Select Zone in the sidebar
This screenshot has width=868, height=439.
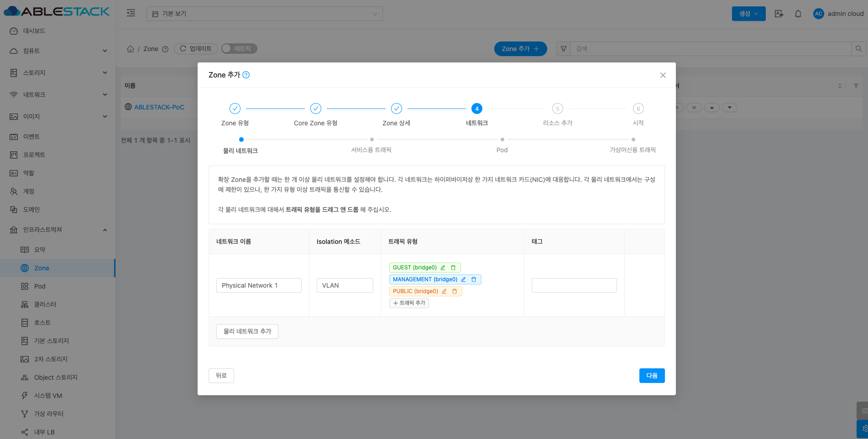(58, 268)
